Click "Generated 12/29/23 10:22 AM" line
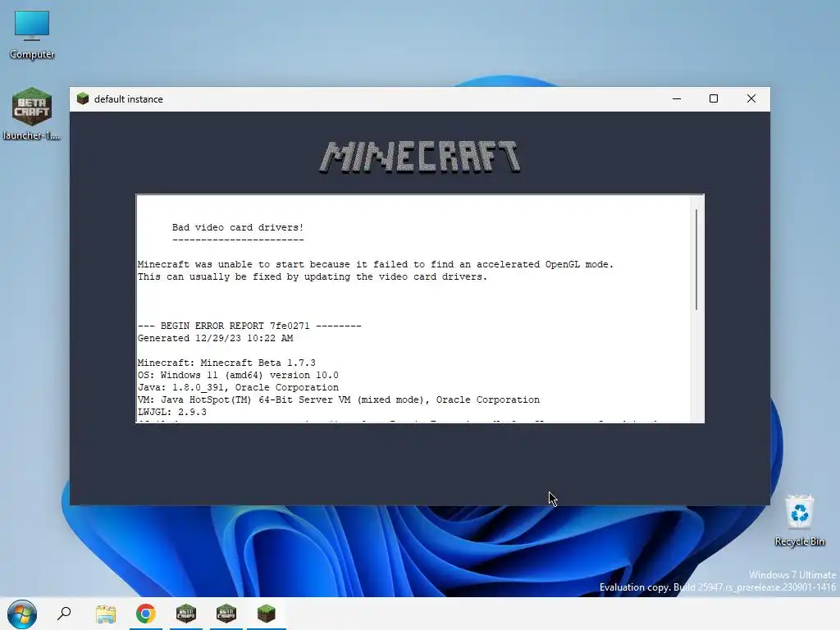The image size is (840, 630). coord(216,338)
